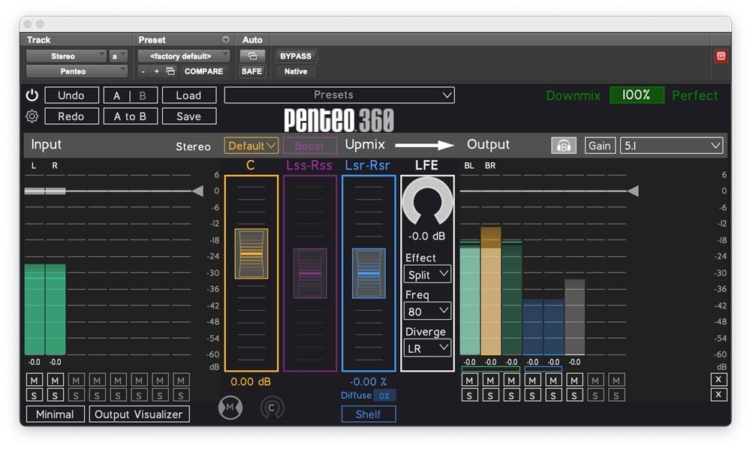Click the blue Lsr-Rsr fader handle
This screenshot has width=750, height=449.
(369, 272)
